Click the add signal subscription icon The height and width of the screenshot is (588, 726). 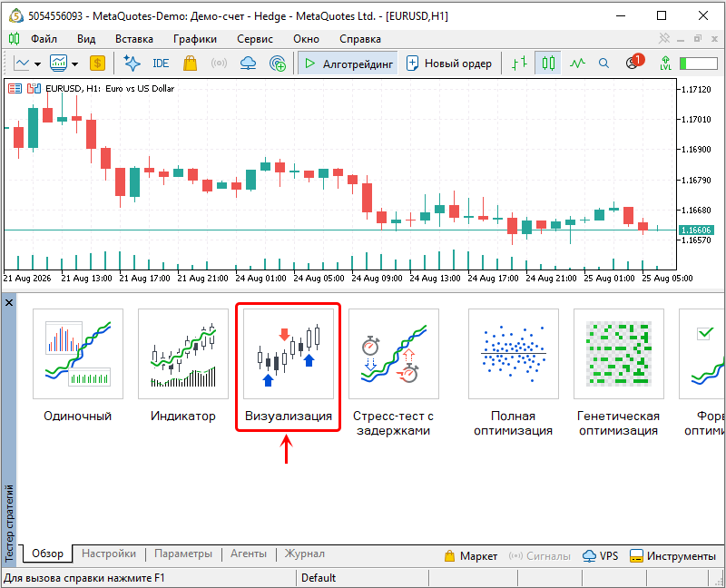(x=278, y=64)
